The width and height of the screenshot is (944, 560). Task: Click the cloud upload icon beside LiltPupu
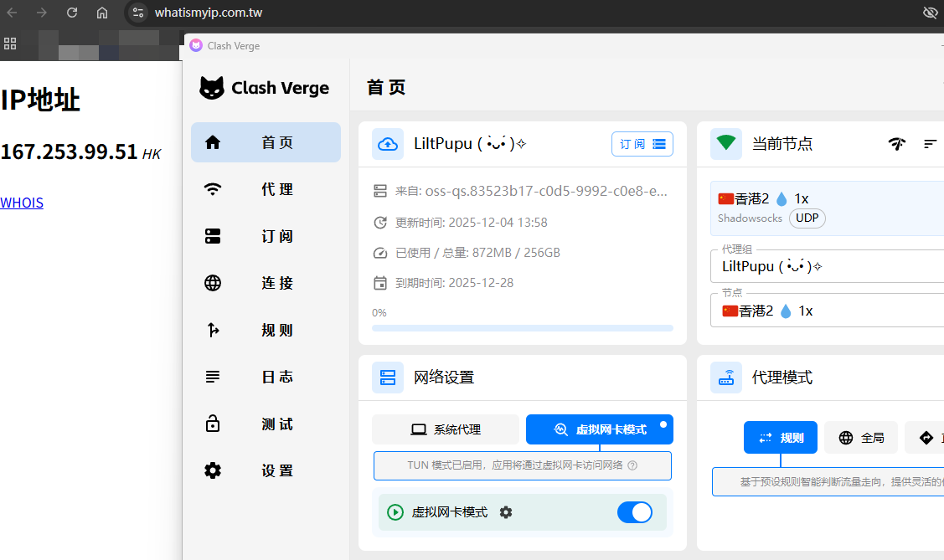388,144
